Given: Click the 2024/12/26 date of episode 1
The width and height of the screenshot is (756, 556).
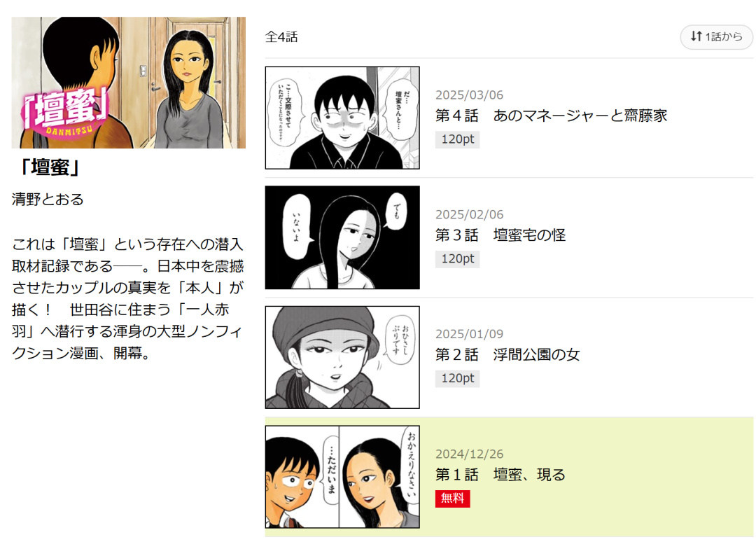Looking at the screenshot, I should 469,454.
